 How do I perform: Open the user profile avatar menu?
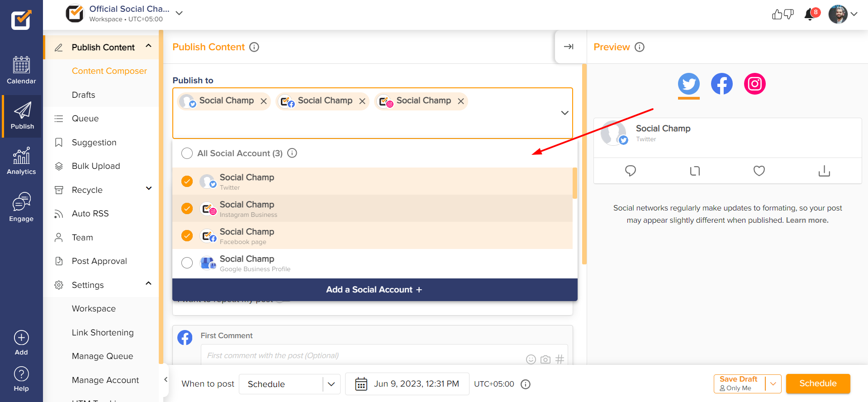point(838,14)
